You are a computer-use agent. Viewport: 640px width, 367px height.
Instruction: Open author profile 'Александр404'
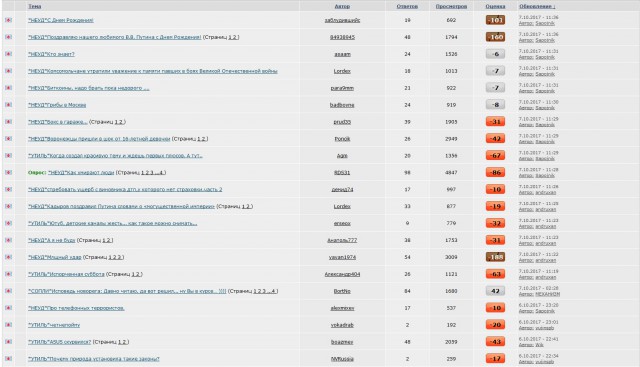tap(342, 274)
